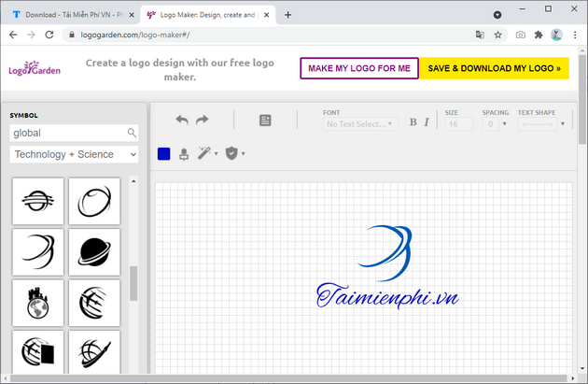Choose the solid planet with ring symbol
Image resolution: width=588 pixels, height=384 pixels.
(x=94, y=252)
